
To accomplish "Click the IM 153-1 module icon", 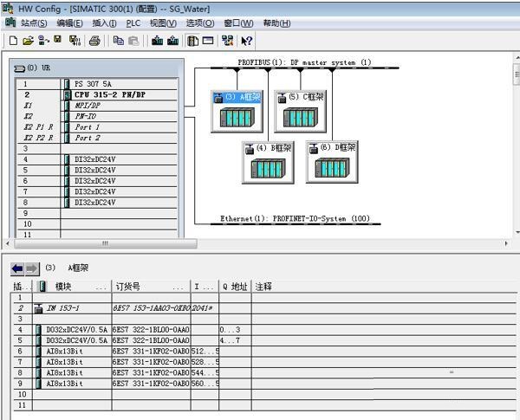I will coord(38,308).
